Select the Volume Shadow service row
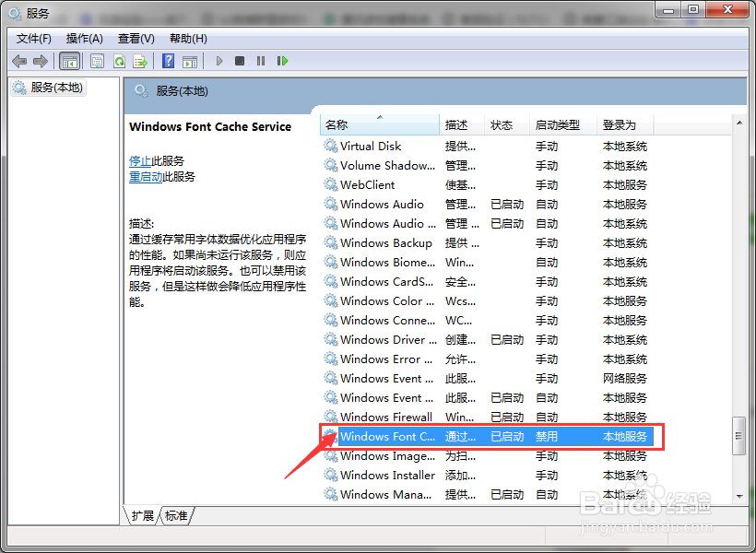 tap(487, 165)
